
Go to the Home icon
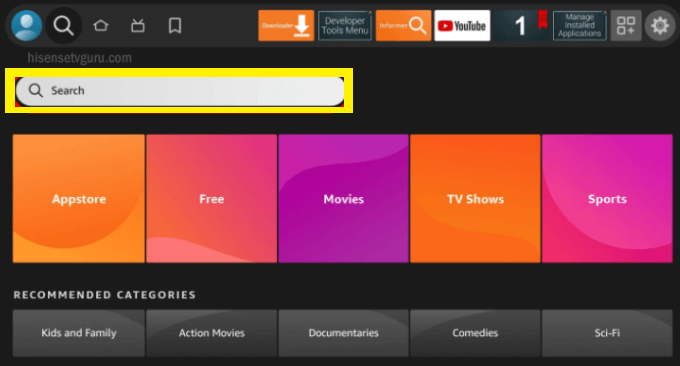[101, 26]
